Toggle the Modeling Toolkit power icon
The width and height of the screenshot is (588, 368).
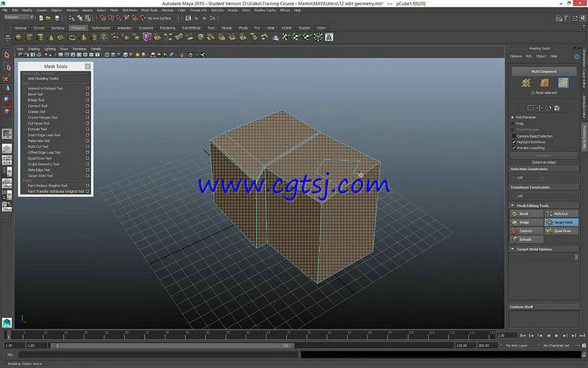tap(577, 57)
